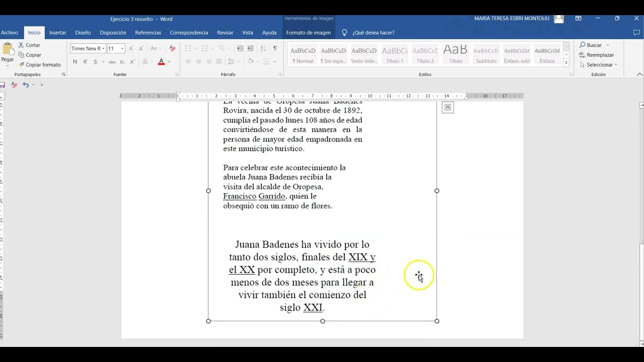The width and height of the screenshot is (644, 362).
Task: Open the Pegar dropdown arrow
Action: (x=8, y=65)
